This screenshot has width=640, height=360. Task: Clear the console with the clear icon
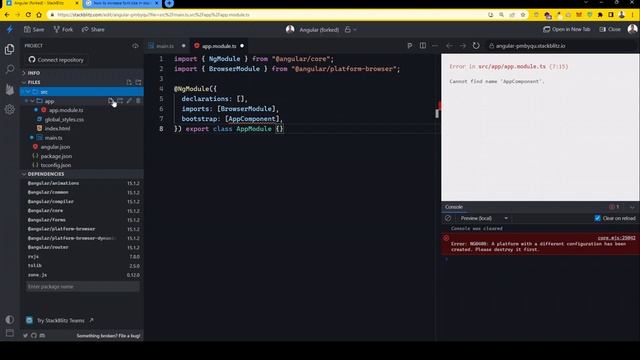click(x=448, y=218)
